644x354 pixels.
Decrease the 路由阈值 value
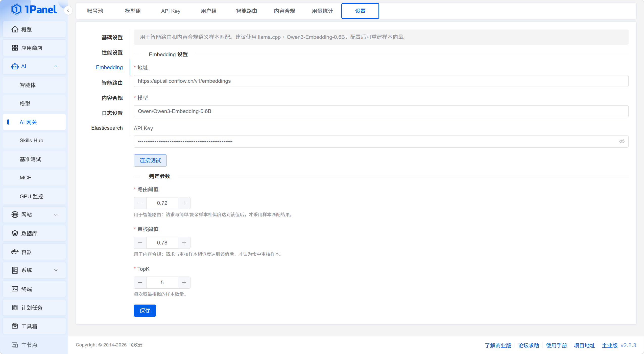tap(140, 203)
